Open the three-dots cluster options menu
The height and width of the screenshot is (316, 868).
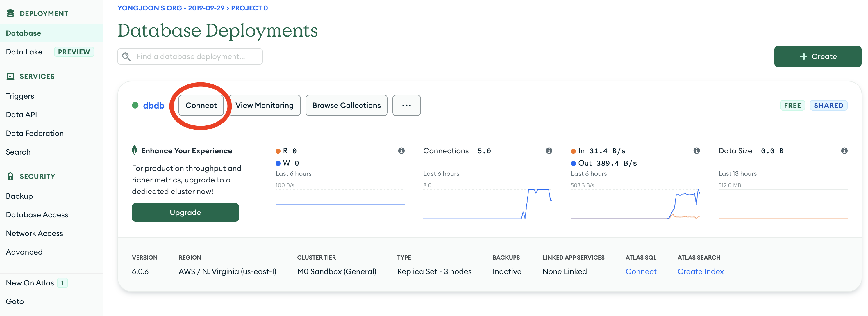pyautogui.click(x=406, y=106)
